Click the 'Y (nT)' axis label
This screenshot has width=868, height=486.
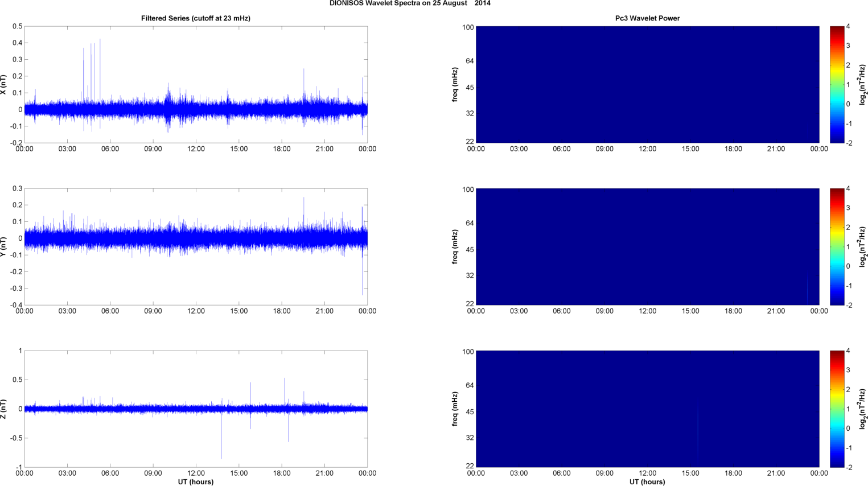[x=3, y=247]
